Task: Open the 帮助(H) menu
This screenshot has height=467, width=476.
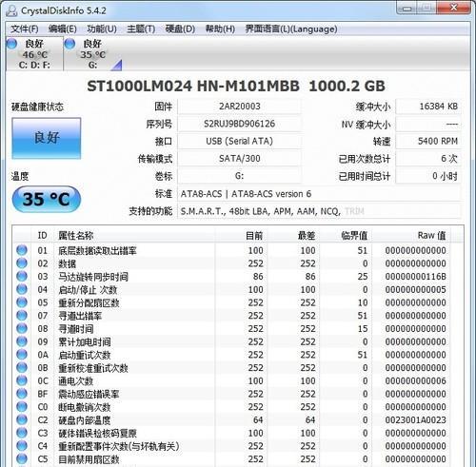Action: [x=220, y=29]
